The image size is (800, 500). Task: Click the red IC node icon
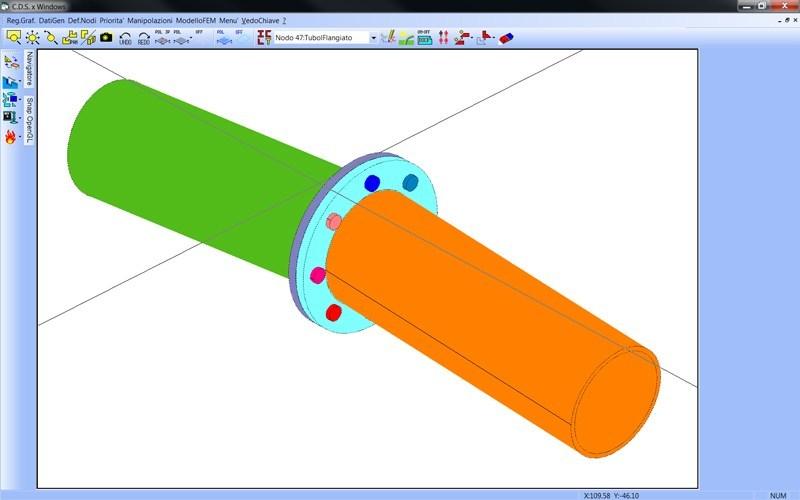click(264, 37)
